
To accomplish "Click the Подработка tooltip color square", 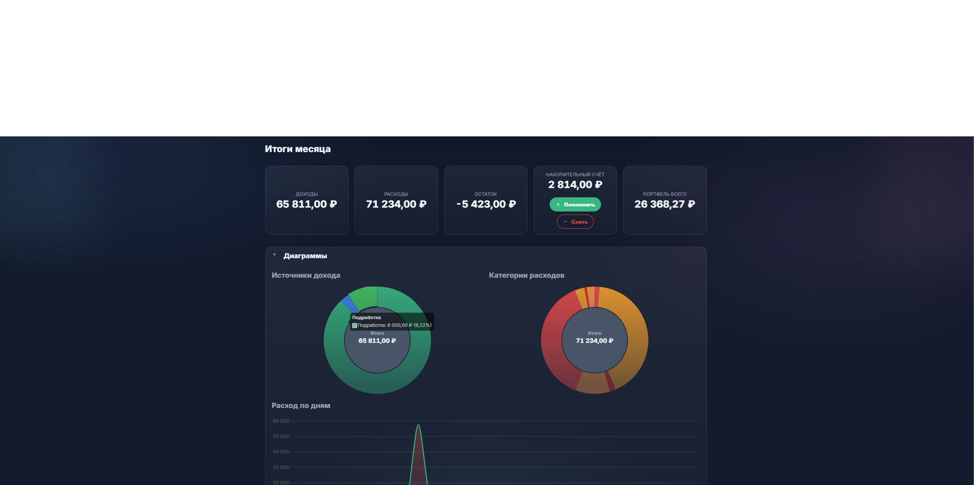I will tap(355, 326).
